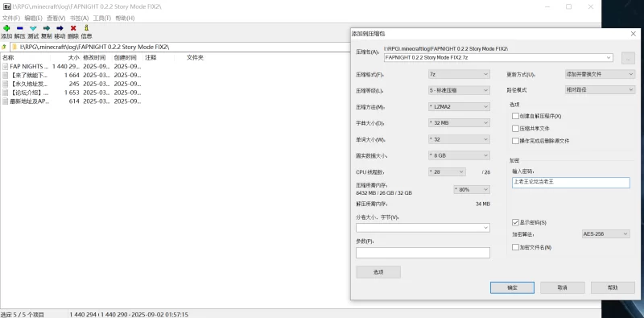644x318 pixels.
Task: Open the 压缩格式 7z dropdown
Action: pyautogui.click(x=459, y=74)
